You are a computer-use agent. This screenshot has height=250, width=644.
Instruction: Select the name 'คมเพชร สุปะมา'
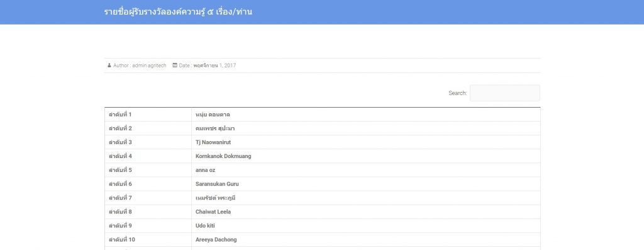click(215, 128)
